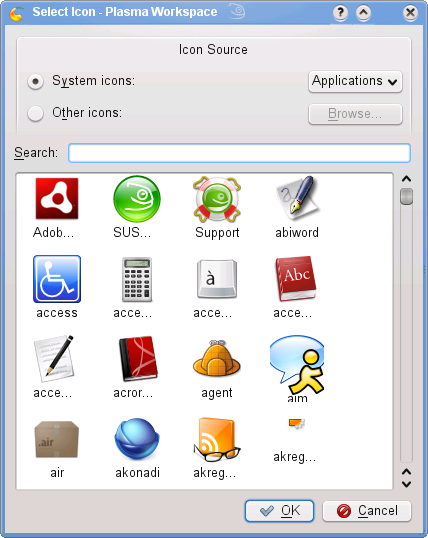Click the 'access' label text
The height and width of the screenshot is (538, 428).
[57, 313]
